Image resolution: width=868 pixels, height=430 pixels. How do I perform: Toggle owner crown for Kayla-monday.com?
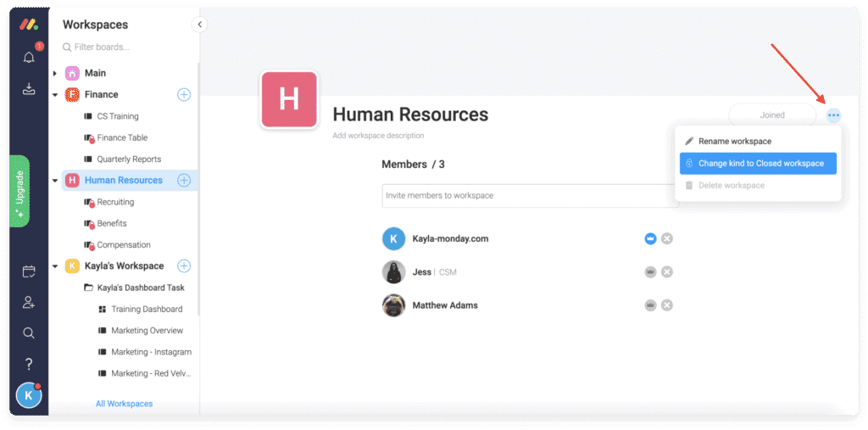(650, 238)
